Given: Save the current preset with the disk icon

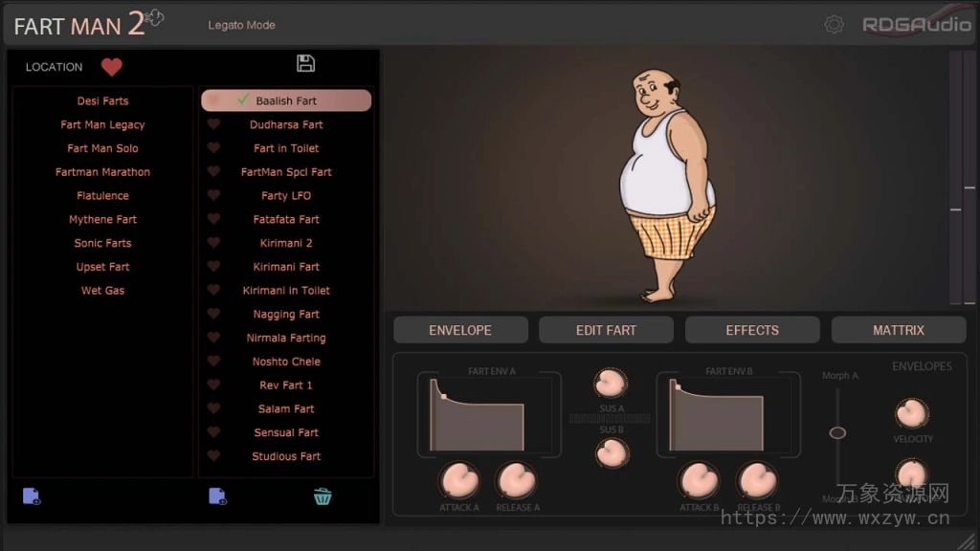Looking at the screenshot, I should pos(305,61).
